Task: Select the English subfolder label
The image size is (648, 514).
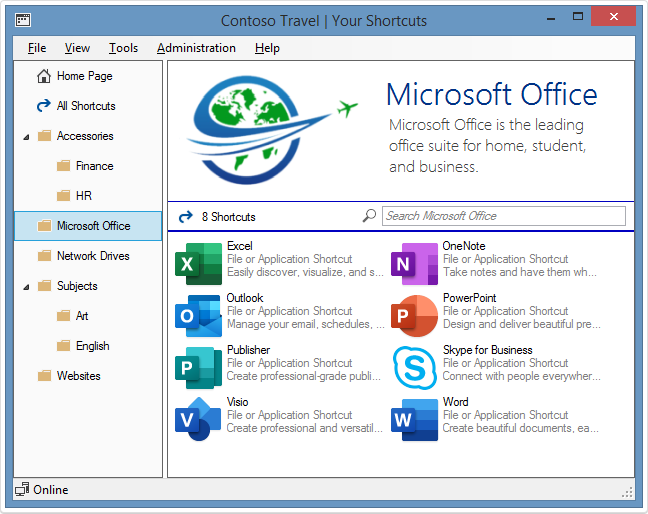Action: [x=93, y=346]
